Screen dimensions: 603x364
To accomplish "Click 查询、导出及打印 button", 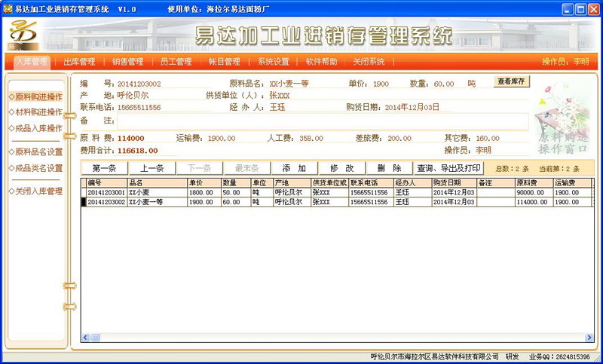I will (448, 168).
